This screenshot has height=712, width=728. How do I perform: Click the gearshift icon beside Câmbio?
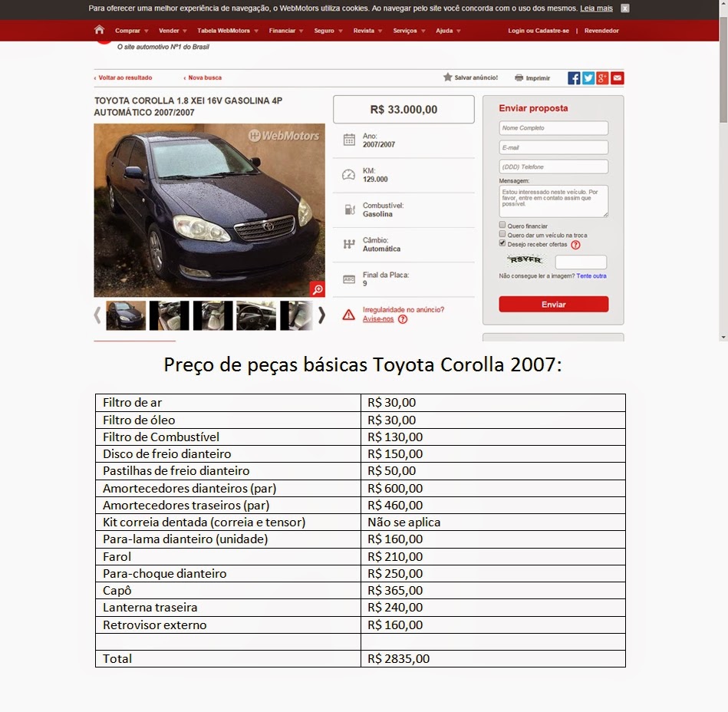349,244
